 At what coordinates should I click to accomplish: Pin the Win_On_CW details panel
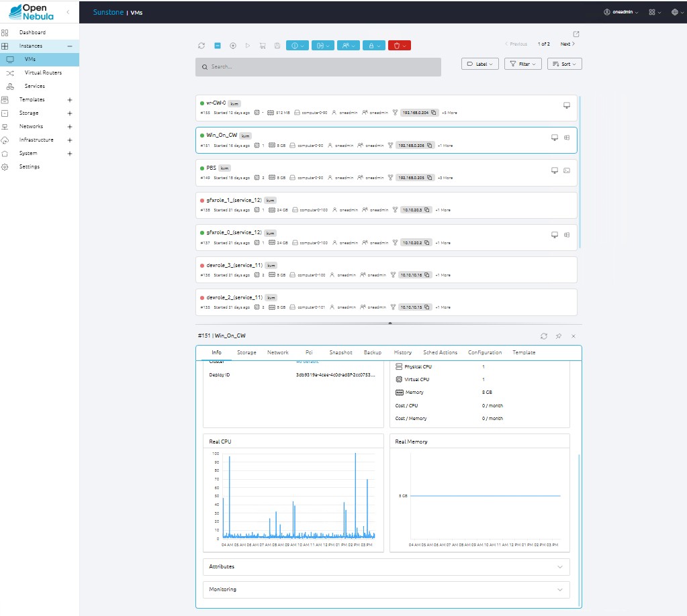[x=559, y=336]
